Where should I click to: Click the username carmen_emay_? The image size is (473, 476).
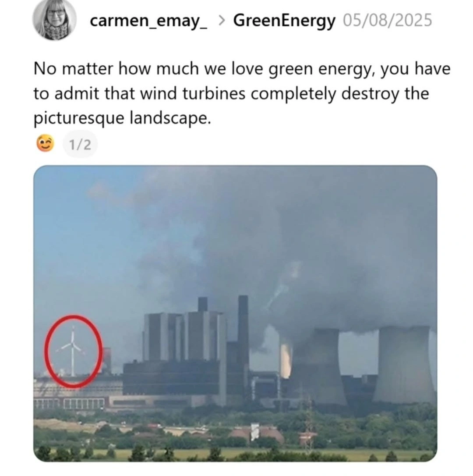click(148, 21)
